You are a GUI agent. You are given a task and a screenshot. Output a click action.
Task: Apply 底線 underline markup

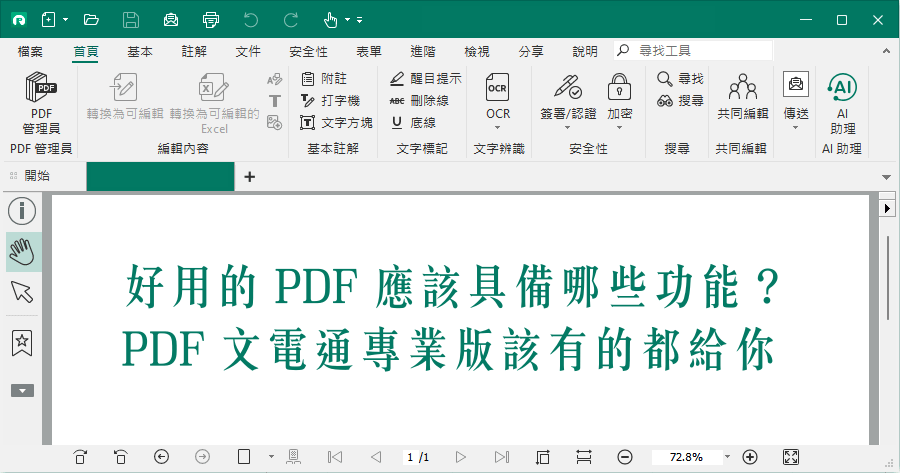pyautogui.click(x=413, y=122)
